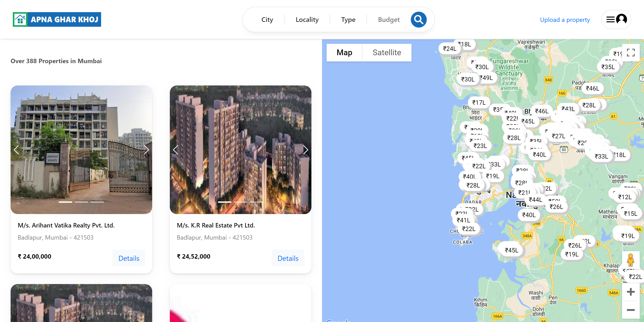Screen dimensions: 644x322
Task: Open the City filter dropdown
Action: [x=267, y=19]
